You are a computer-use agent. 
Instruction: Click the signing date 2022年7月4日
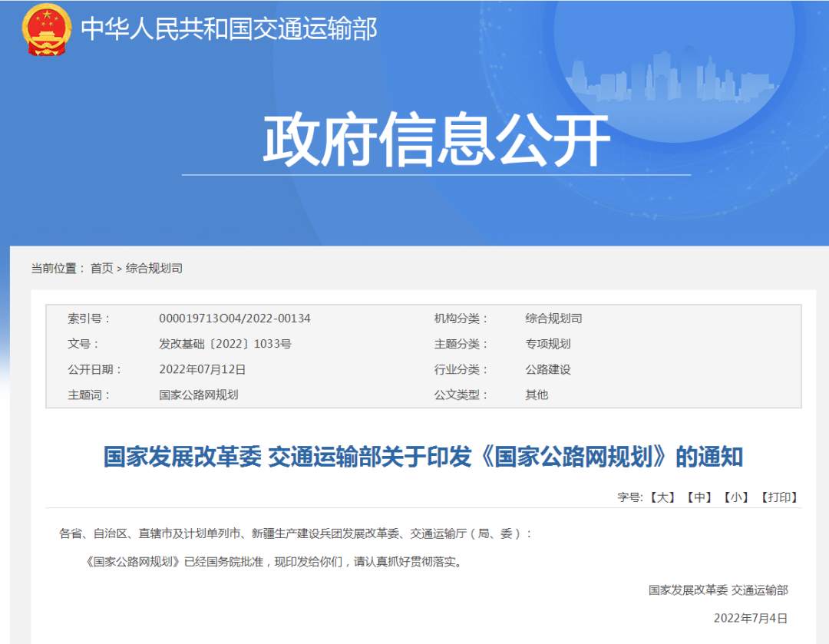pyautogui.click(x=750, y=618)
